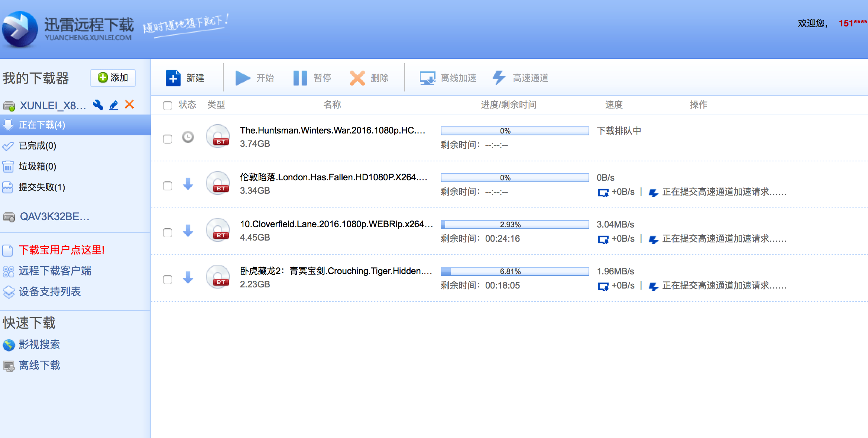Screen dimensions: 868x438
Task: Click offline acceleration icon on London Has Fallen row
Action: coord(603,193)
